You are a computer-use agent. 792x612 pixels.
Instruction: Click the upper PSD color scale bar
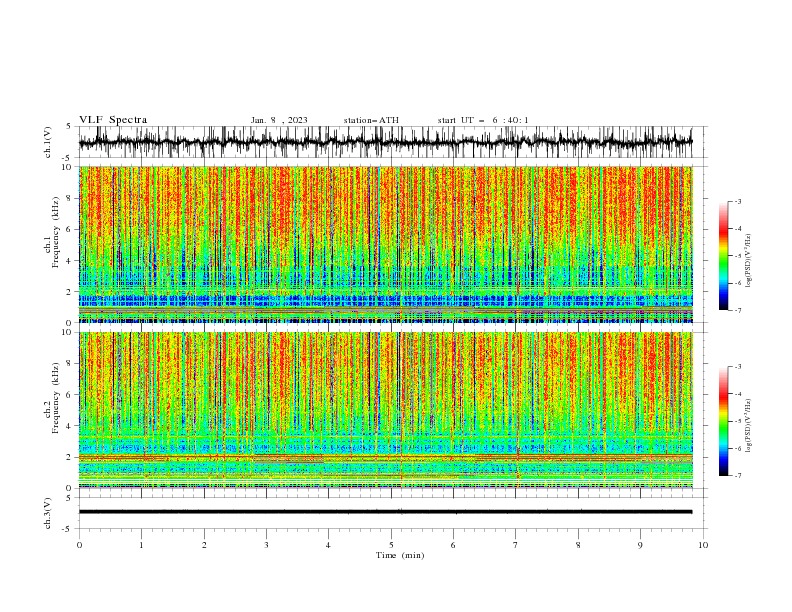coord(723,256)
